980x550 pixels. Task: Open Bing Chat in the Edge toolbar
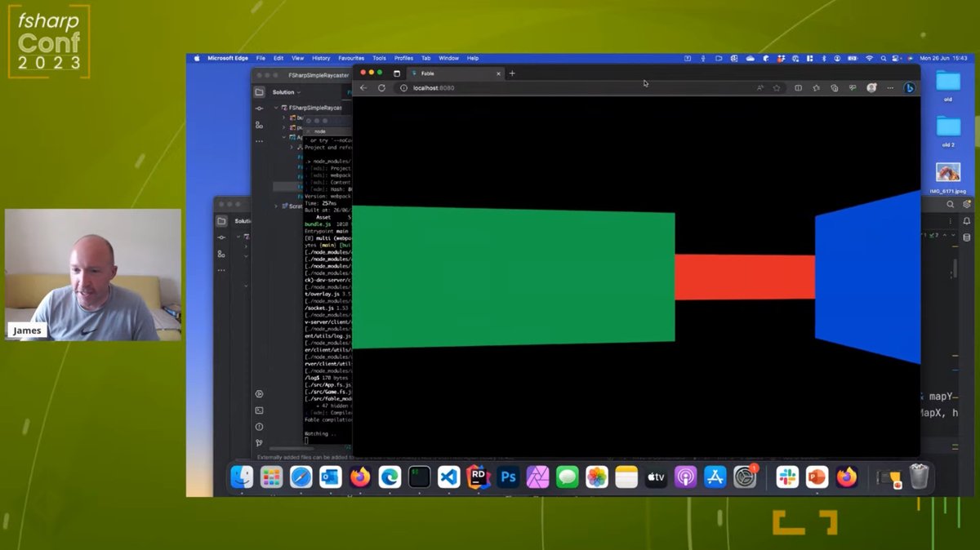click(x=909, y=87)
